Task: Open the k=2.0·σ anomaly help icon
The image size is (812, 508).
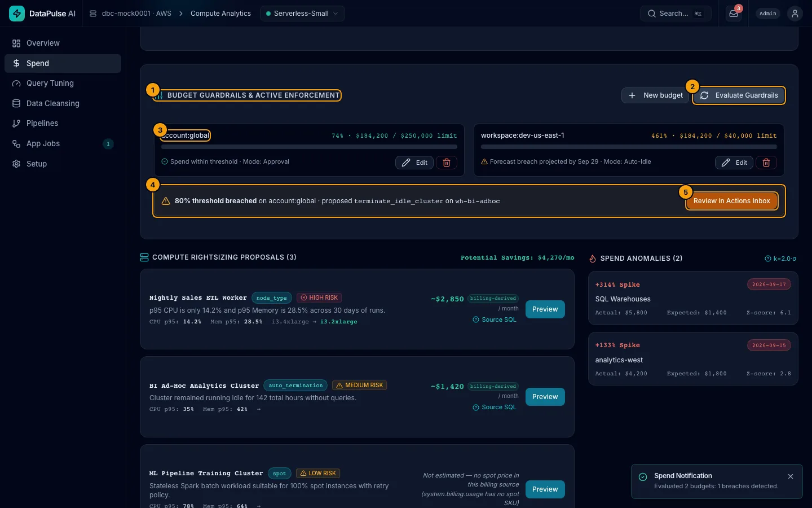Action: 767,259
